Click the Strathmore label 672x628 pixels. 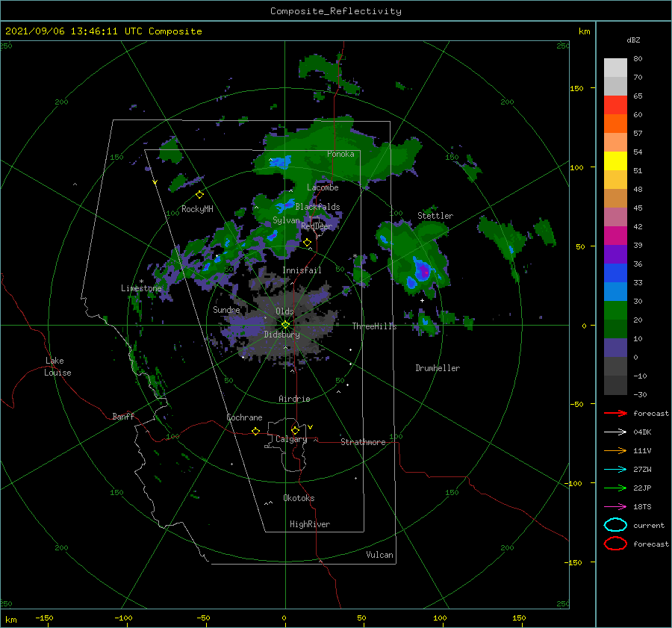363,442
